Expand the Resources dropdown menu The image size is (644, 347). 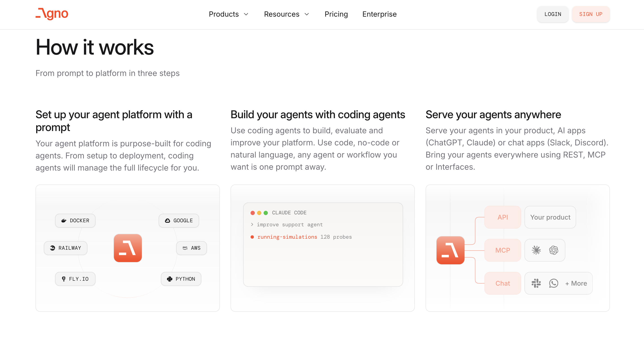click(x=287, y=14)
